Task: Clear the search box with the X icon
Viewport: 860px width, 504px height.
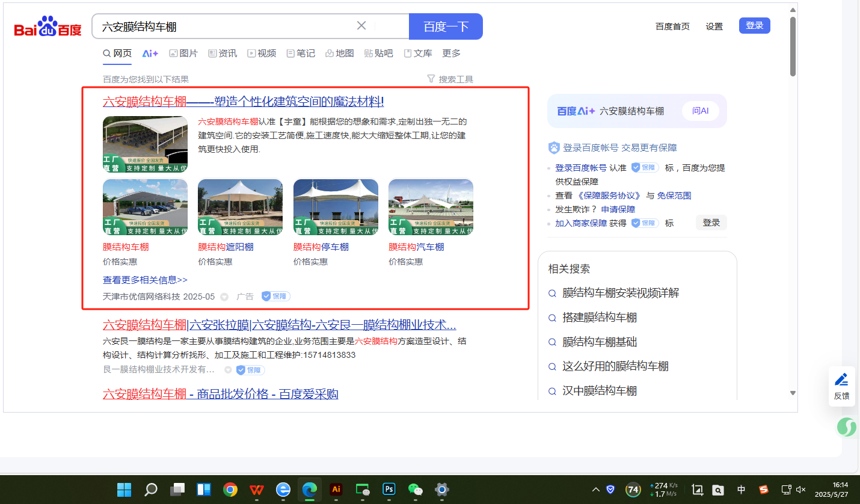Action: tap(361, 26)
